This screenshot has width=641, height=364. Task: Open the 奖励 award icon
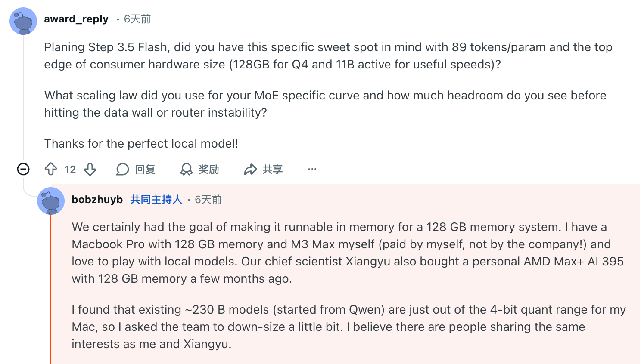point(186,169)
